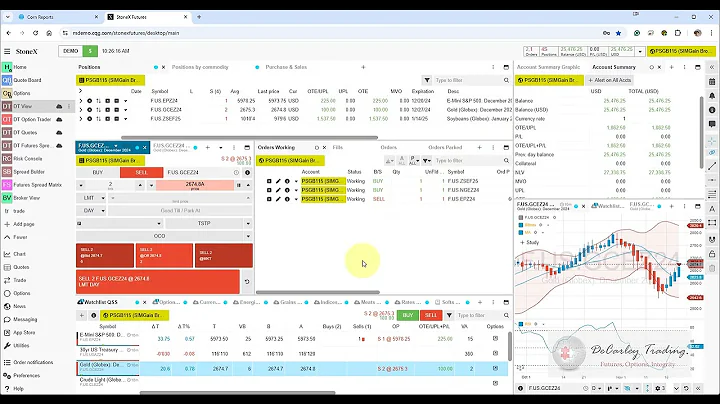Switch to Purchase & Sales tab
720x404 pixels.
coord(286,67)
